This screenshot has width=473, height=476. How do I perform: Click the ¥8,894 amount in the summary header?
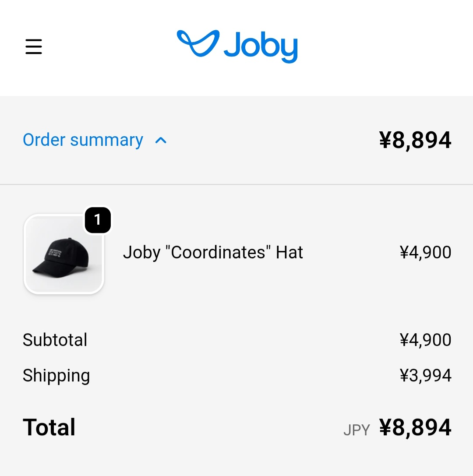pyautogui.click(x=415, y=140)
